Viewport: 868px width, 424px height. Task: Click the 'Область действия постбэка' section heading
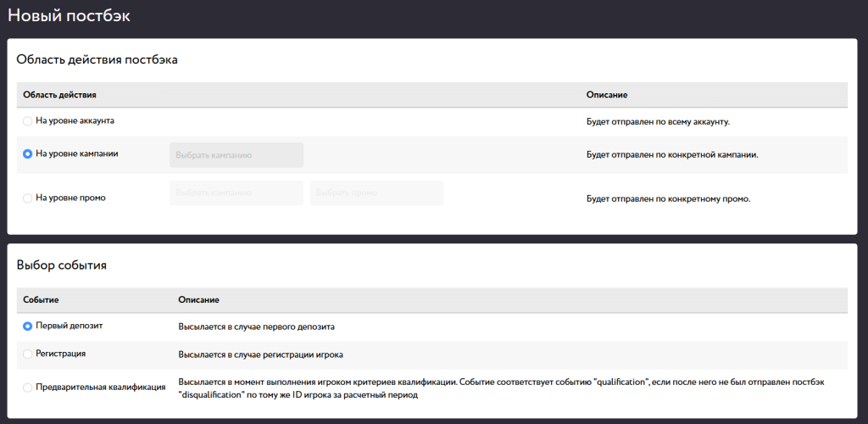click(97, 60)
